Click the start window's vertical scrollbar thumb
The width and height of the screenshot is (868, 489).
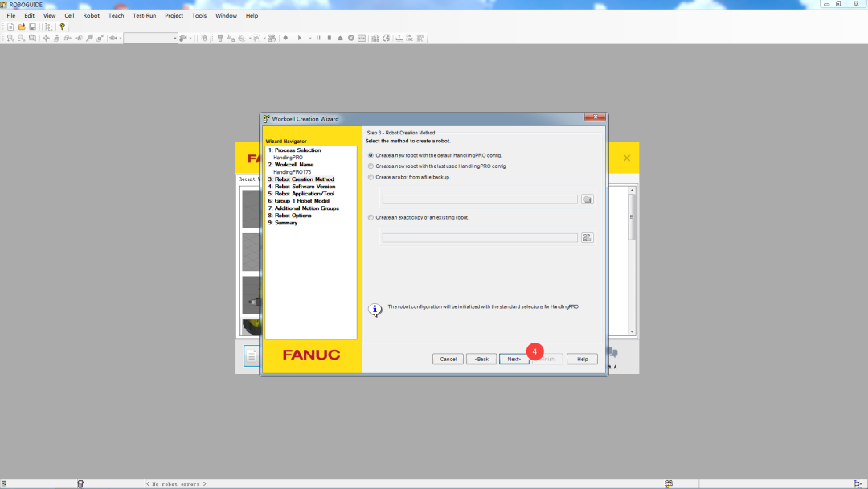pyautogui.click(x=632, y=216)
